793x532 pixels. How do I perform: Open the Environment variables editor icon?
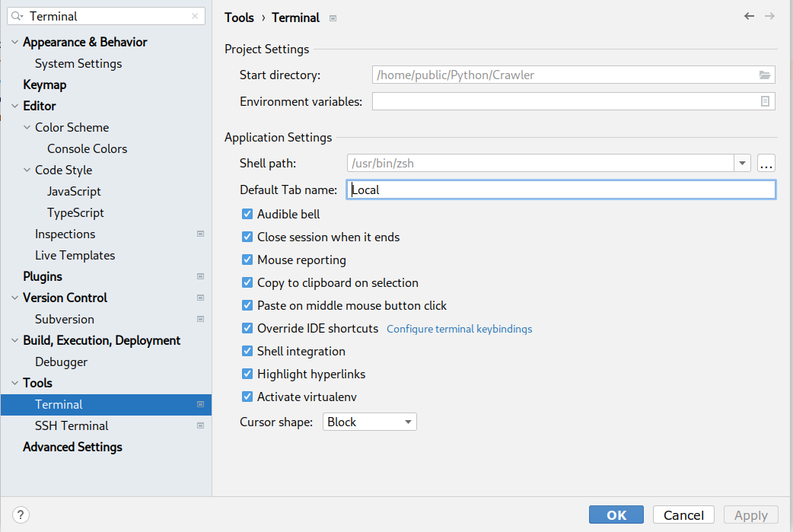coord(765,101)
